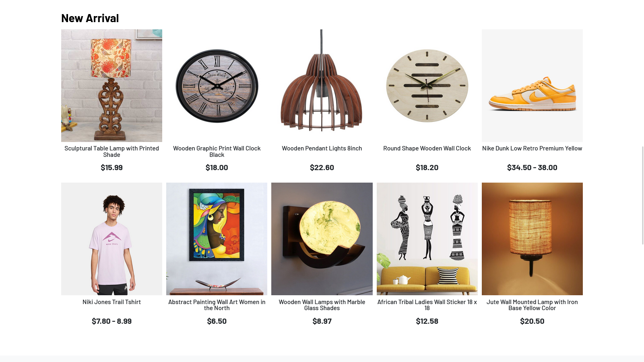Follow the Wooden Pendant Lights 8inch title link
Viewport: 644px width, 362px height.
(x=322, y=148)
